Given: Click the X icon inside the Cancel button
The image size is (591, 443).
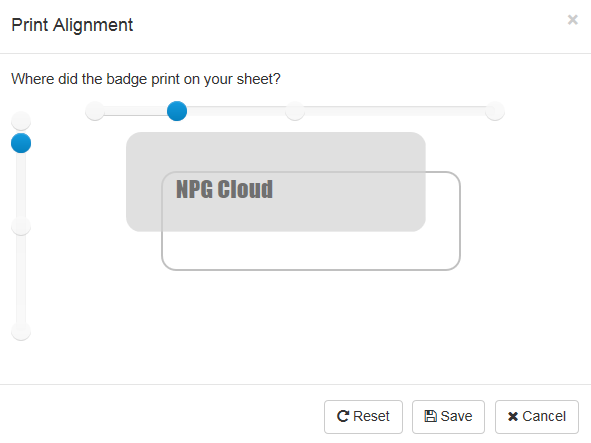Looking at the screenshot, I should [x=513, y=417].
